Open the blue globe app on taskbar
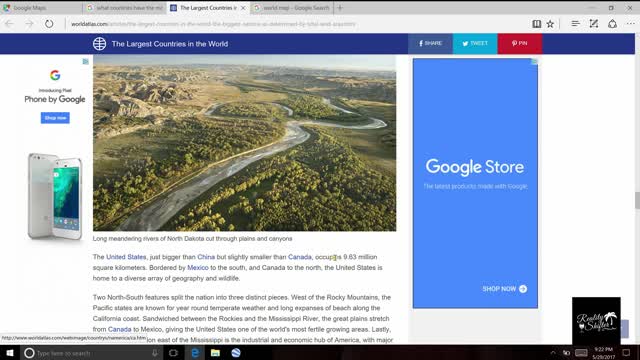 click(x=236, y=353)
